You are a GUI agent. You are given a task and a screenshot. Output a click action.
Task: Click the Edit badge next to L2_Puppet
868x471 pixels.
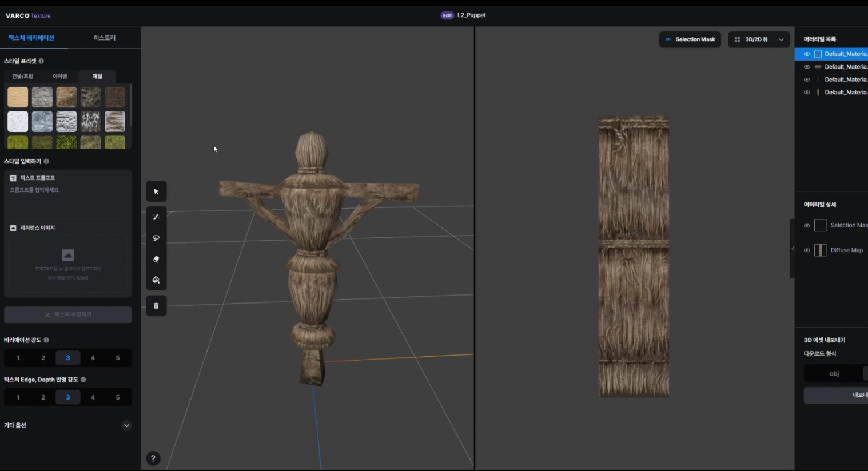(447, 15)
